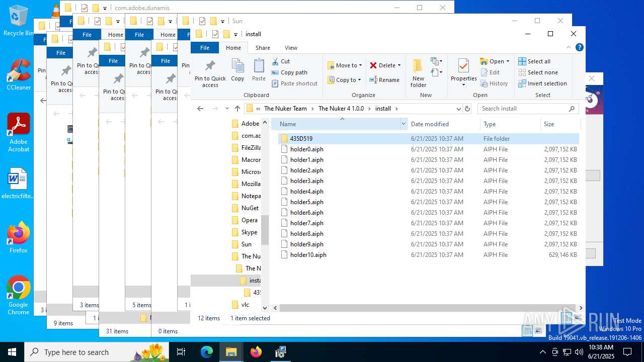Click the Paste ribbon icon

[x=259, y=70]
